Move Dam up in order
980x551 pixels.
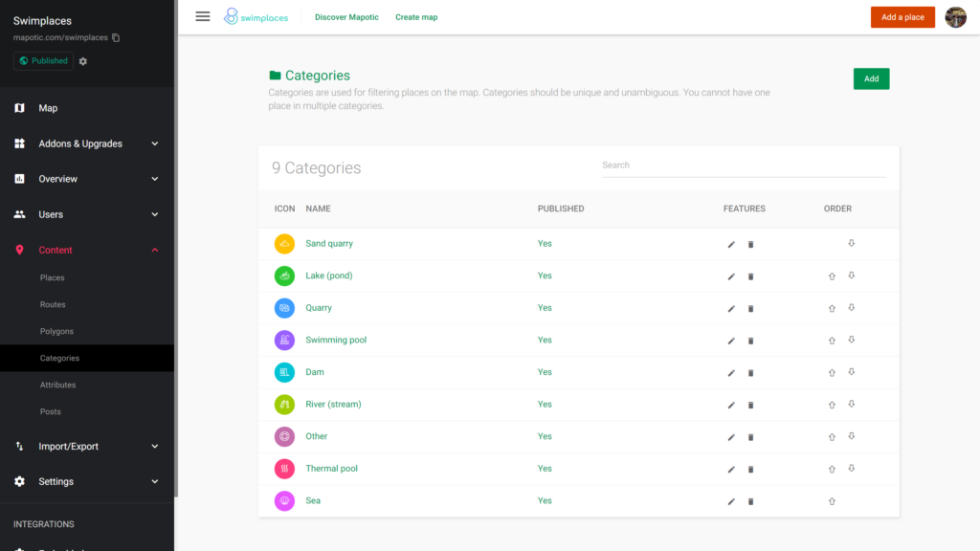tap(832, 373)
